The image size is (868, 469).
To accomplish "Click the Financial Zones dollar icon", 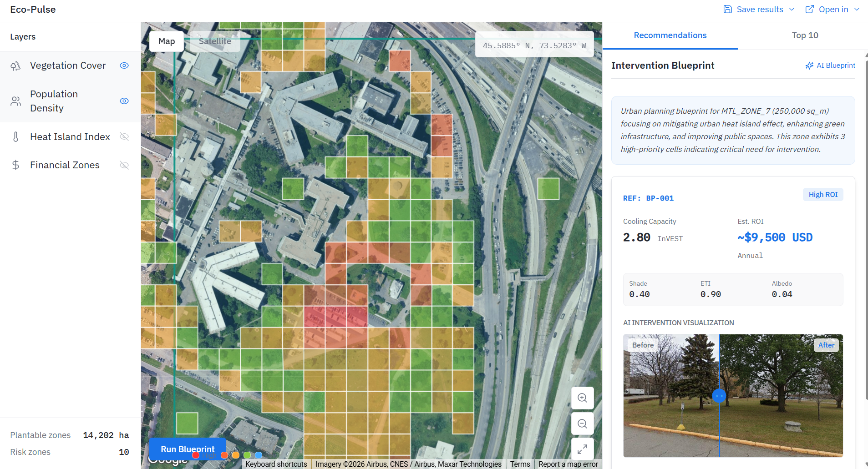I will [x=15, y=165].
